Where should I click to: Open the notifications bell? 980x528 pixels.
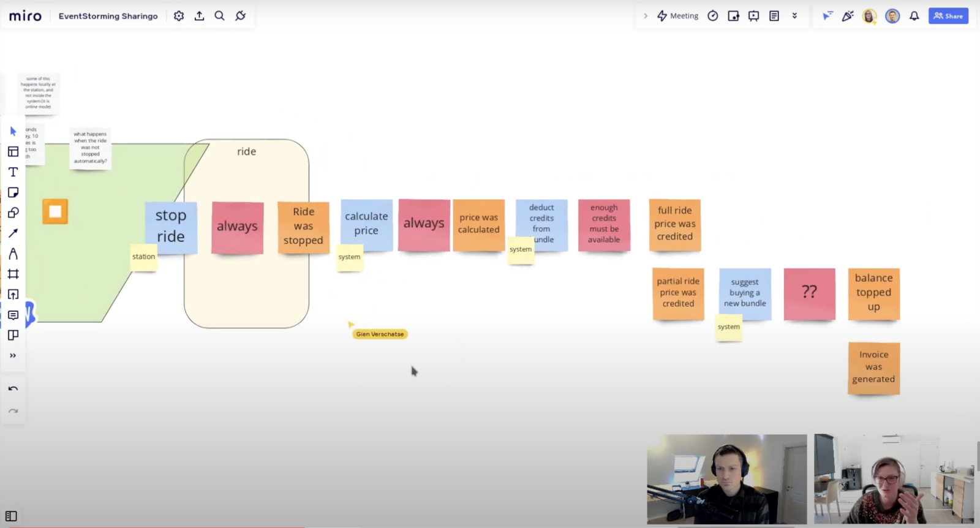[x=914, y=16]
